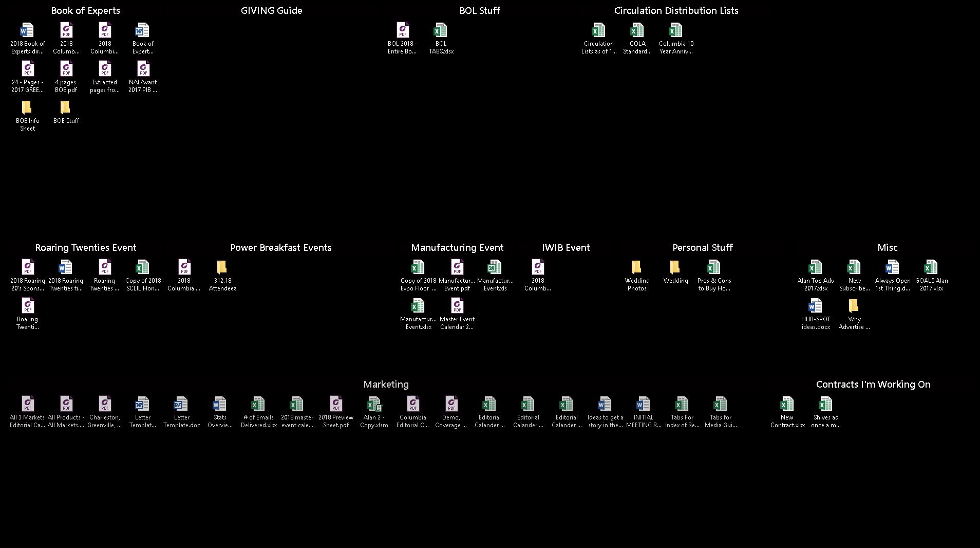Select the Tabs For Index of Re... spreadsheet
The height and width of the screenshot is (548, 980).
[682, 412]
